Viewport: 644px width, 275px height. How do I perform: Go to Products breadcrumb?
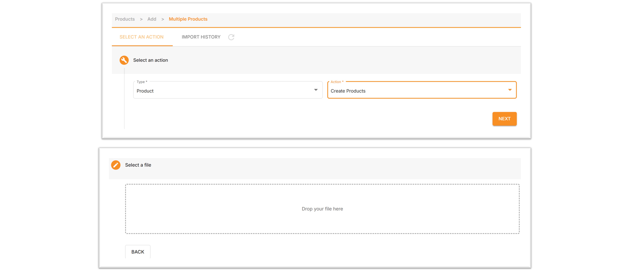pos(125,19)
